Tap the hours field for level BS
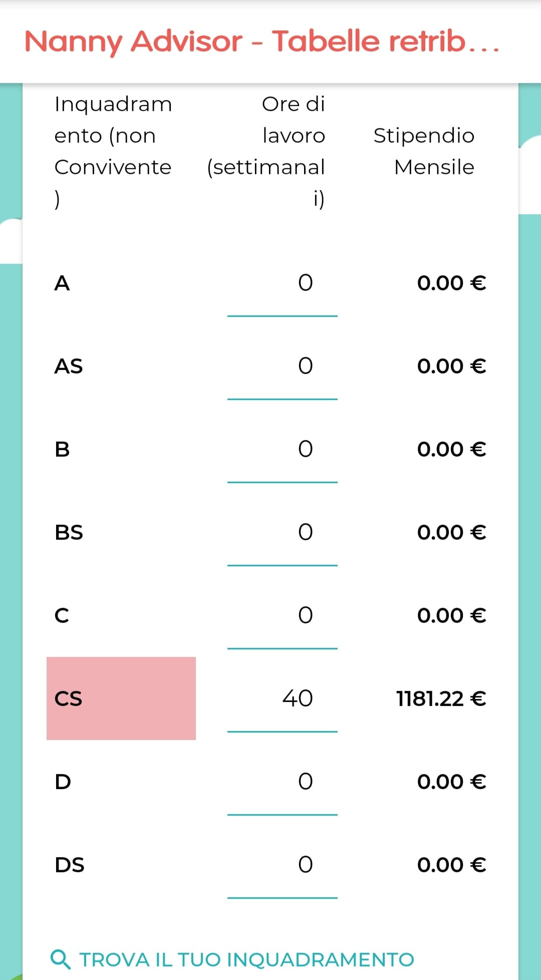 pyautogui.click(x=283, y=533)
